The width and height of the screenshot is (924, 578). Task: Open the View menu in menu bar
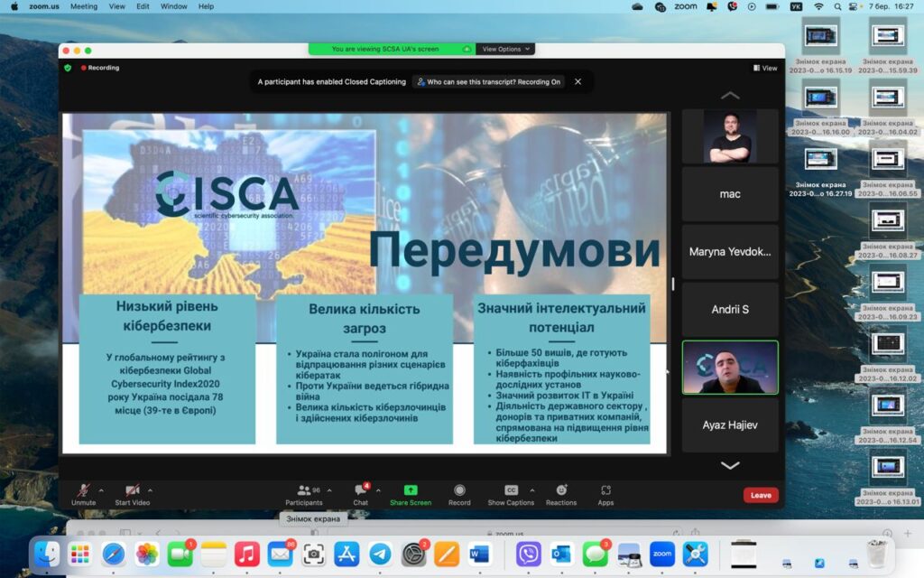pos(116,6)
